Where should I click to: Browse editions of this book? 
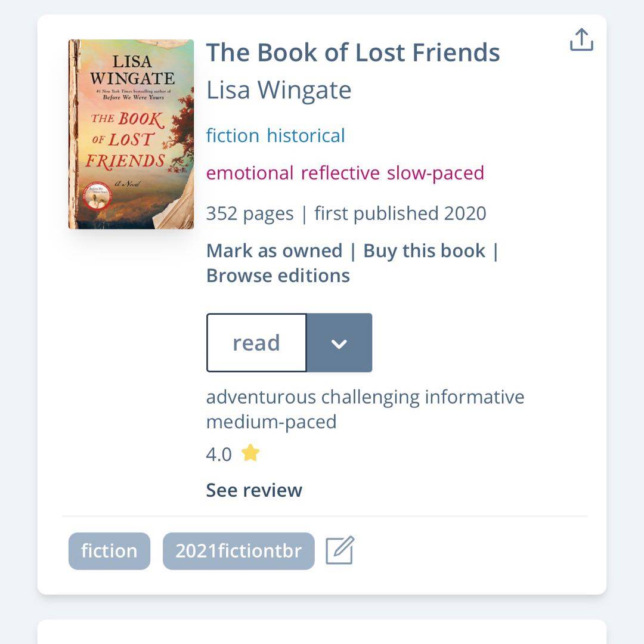278,275
